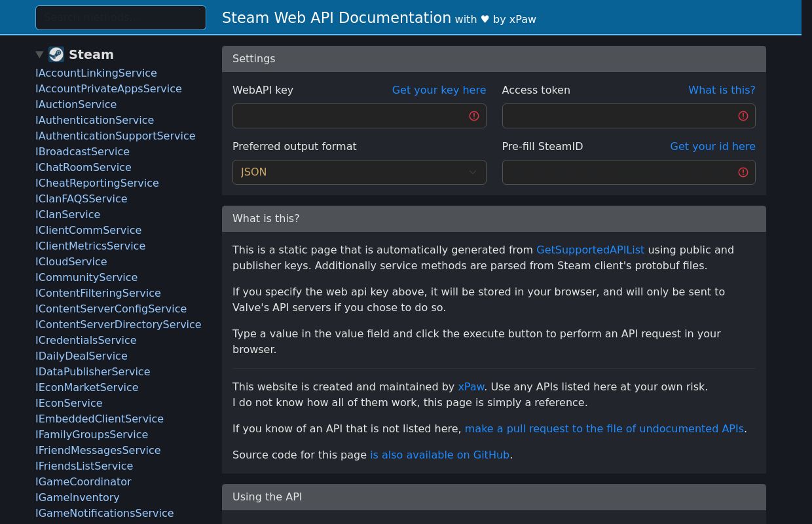
Task: Select IFamilyGroupsService in sidebar
Action: tap(92, 434)
